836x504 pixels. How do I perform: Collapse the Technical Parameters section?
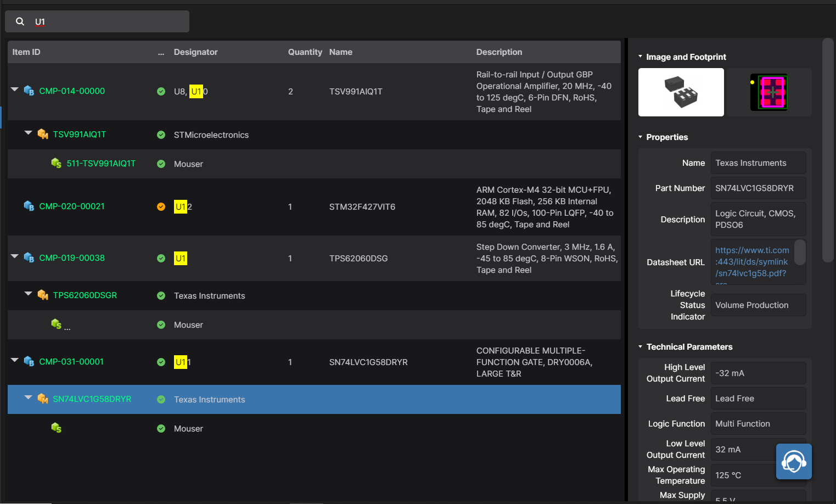pos(640,346)
